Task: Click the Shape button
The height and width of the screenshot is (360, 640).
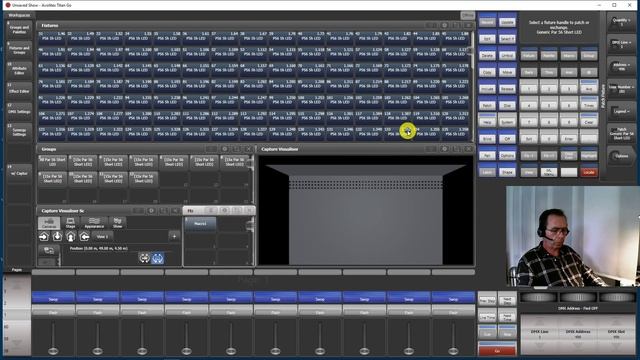Action: [x=507, y=172]
